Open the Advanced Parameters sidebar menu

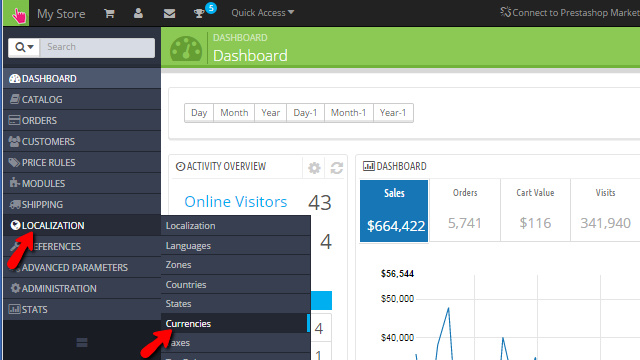click(82, 268)
